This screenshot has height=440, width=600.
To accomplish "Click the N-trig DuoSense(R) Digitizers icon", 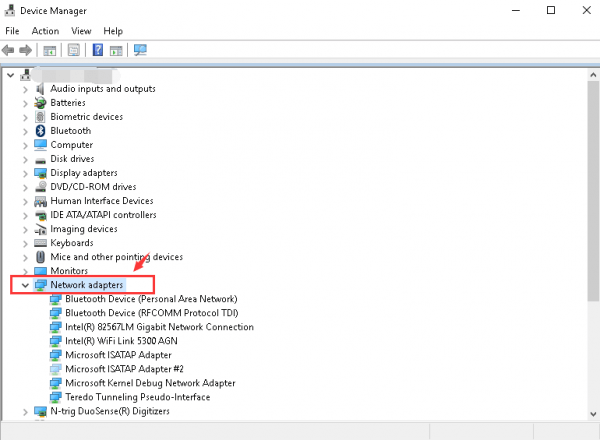I will pos(40,411).
